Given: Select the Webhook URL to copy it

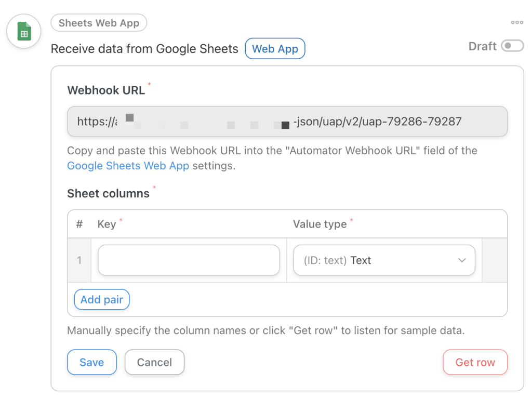Looking at the screenshot, I should pyautogui.click(x=287, y=121).
